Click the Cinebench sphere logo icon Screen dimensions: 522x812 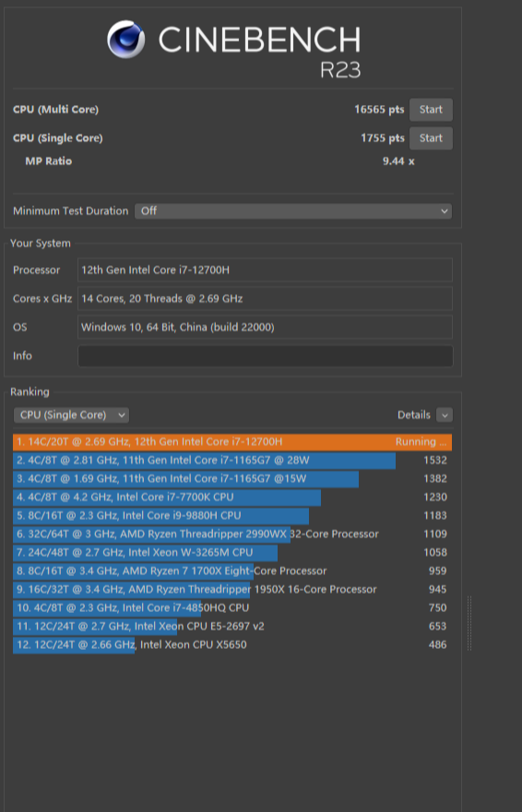pos(126,40)
